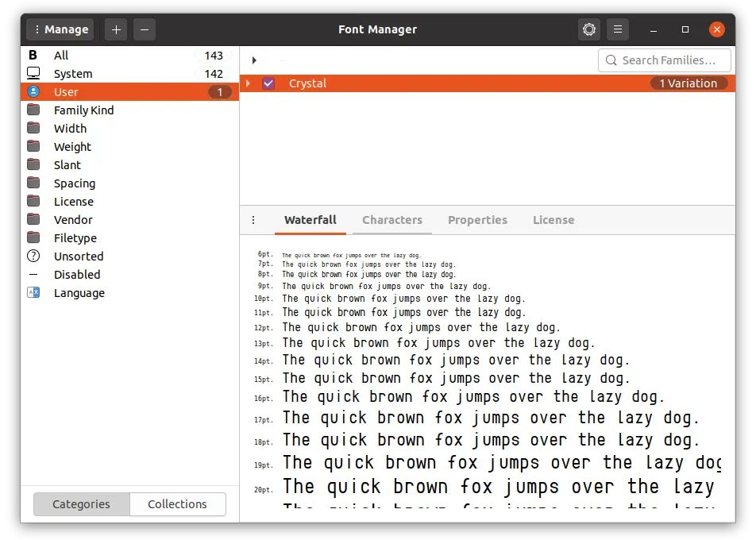Viewport: 756px width, 540px height.
Task: Click the System category monitor icon
Action: 33,73
